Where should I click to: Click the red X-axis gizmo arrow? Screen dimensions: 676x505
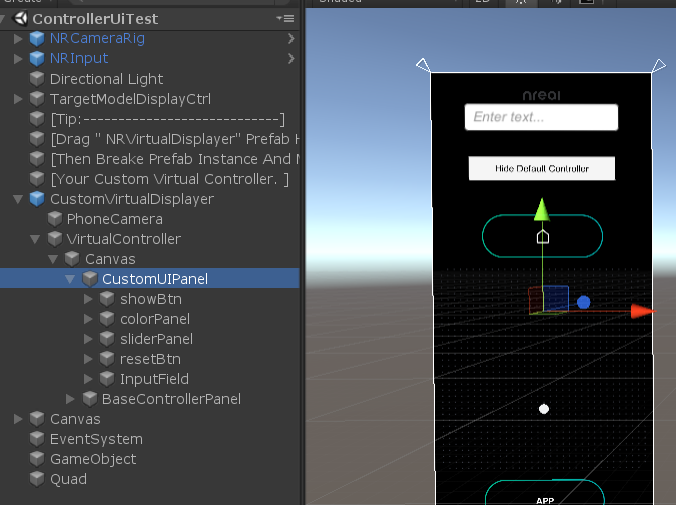(x=642, y=311)
